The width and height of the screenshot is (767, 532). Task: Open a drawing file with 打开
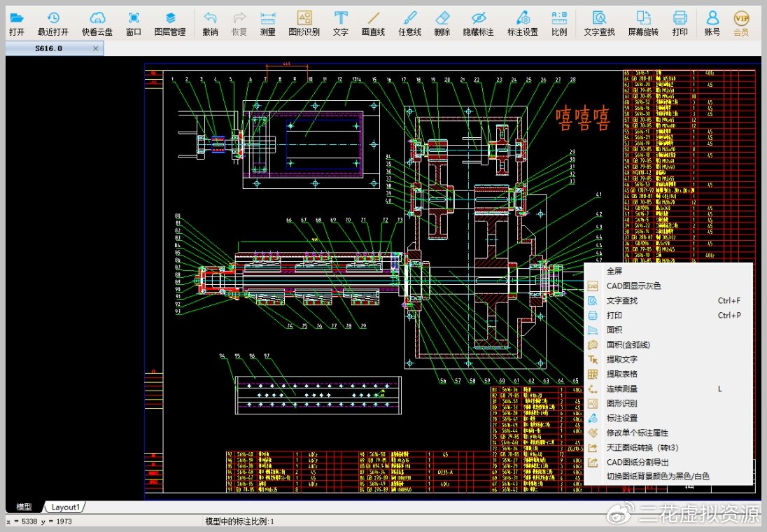pos(17,24)
